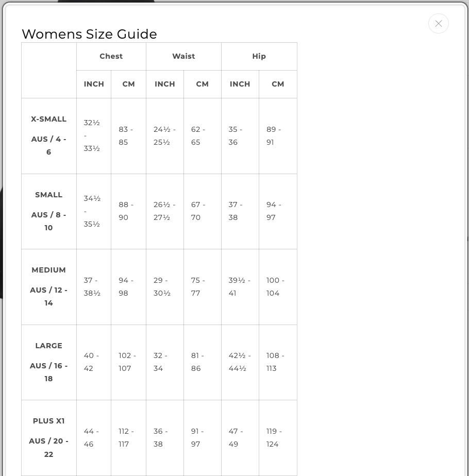Click Small waist cell 26½ - 27½ inch
Screen dimensions: 469x476
(x=164, y=211)
